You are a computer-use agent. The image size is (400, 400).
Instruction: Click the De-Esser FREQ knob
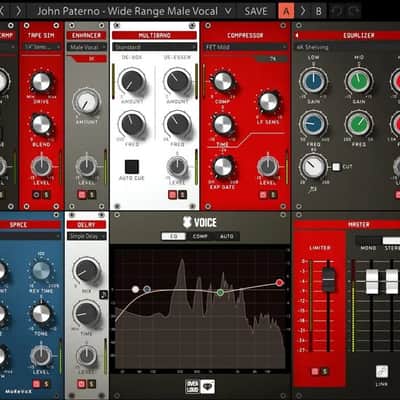click(177, 124)
